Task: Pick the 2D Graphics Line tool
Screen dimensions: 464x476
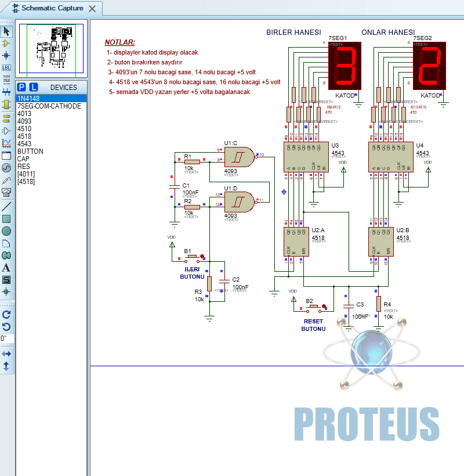Action: pyautogui.click(x=6, y=206)
